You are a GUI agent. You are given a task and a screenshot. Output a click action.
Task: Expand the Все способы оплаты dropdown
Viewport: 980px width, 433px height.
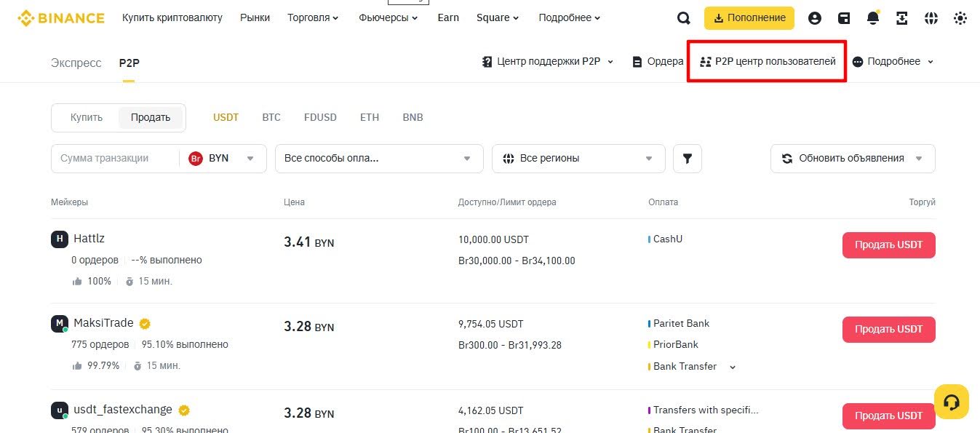coord(378,158)
